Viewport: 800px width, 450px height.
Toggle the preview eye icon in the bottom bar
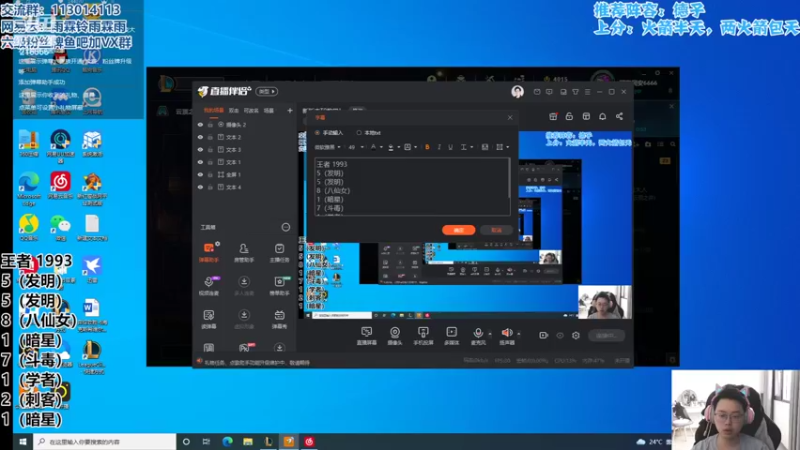(x=560, y=335)
